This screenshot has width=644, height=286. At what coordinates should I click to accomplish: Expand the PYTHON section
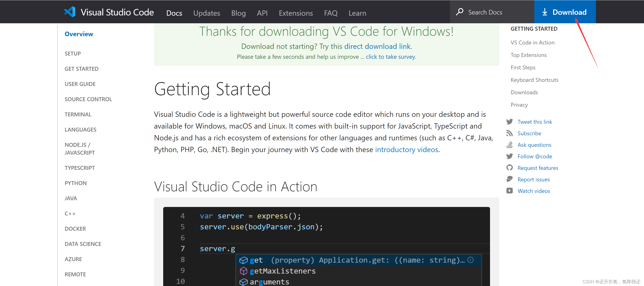pos(75,183)
